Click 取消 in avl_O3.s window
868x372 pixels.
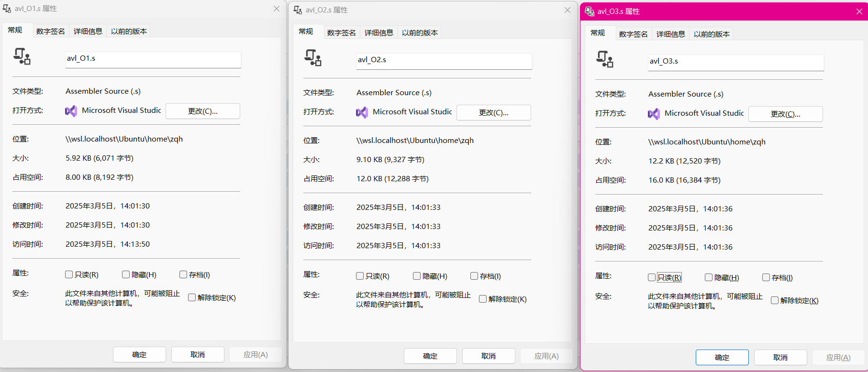780,357
